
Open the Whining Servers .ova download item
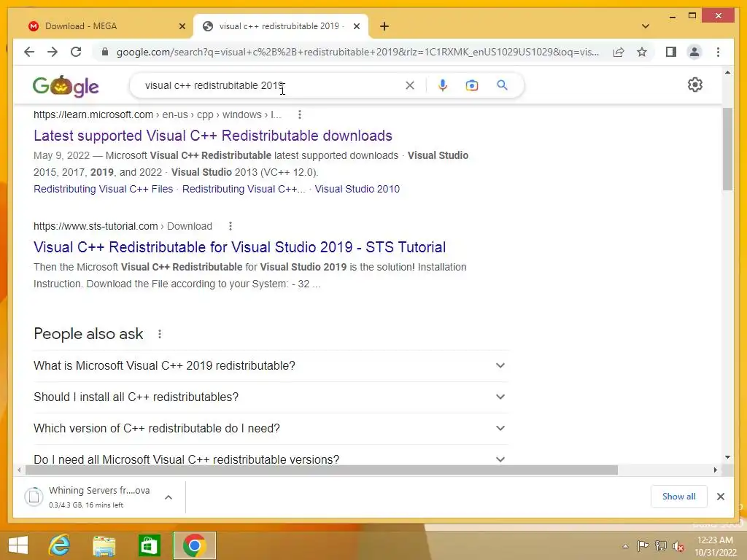(89, 497)
